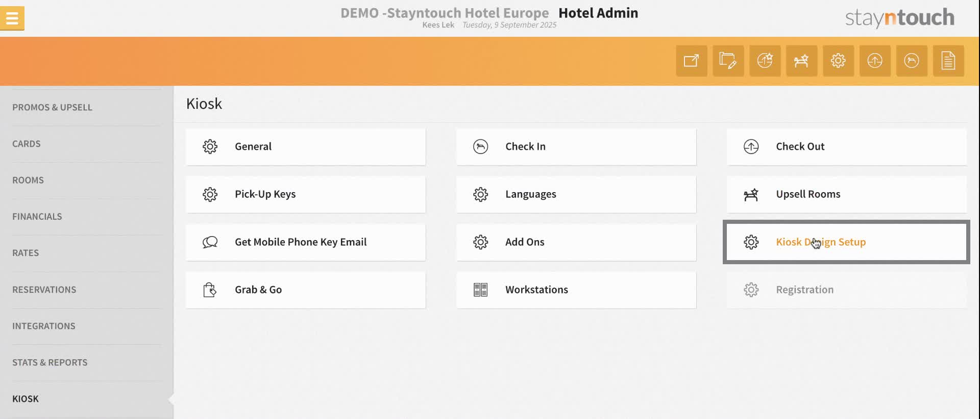Open Promos & Upsell sidebar section
The image size is (980, 419).
coord(87,107)
